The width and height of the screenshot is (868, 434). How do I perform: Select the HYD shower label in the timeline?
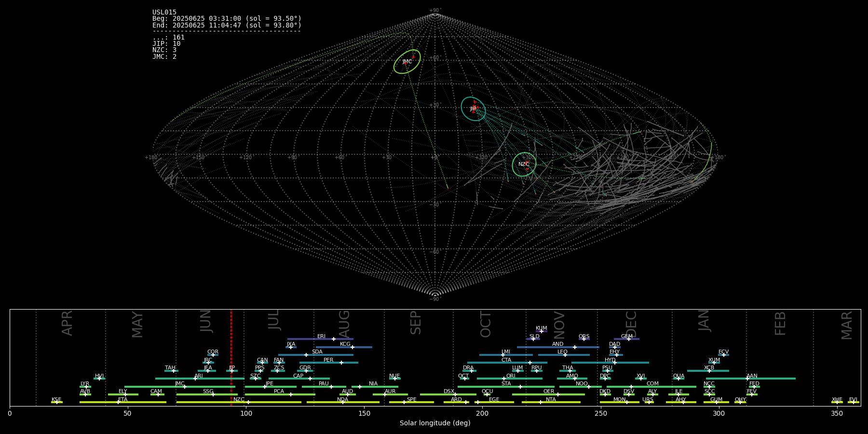pos(610,360)
